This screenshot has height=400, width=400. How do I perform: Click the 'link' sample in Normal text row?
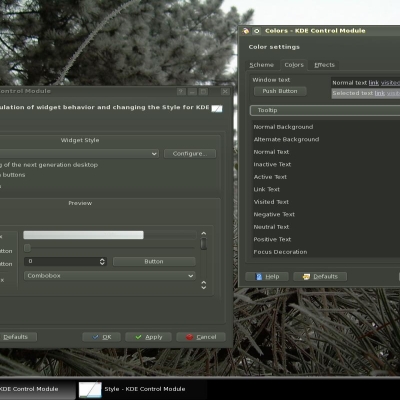coord(374,83)
